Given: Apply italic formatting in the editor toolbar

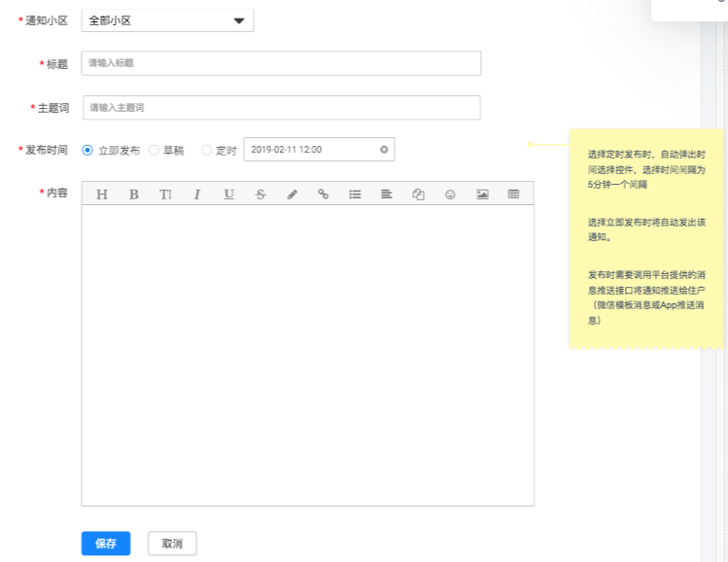Looking at the screenshot, I should pos(197,194).
